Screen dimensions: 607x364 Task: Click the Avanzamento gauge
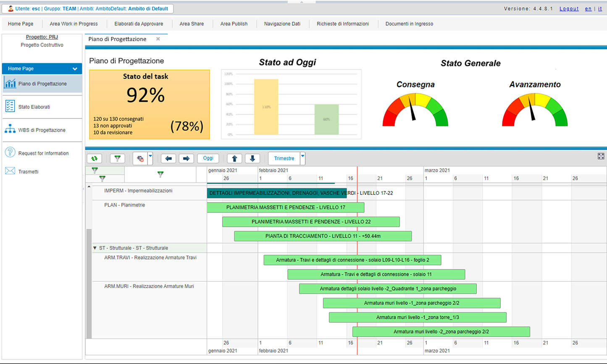[535, 110]
